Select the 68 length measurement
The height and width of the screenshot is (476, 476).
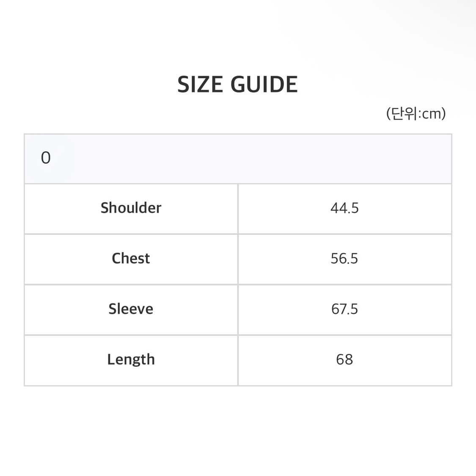pos(344,359)
